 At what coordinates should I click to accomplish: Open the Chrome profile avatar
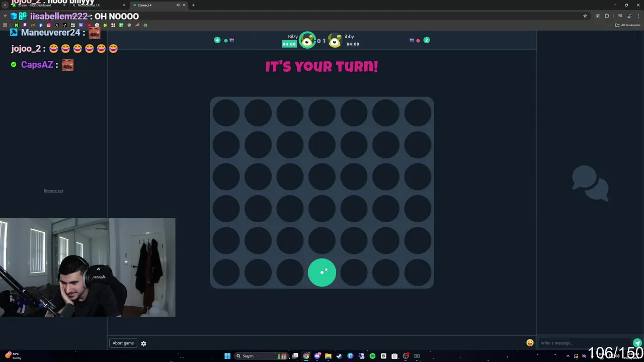(x=629, y=16)
